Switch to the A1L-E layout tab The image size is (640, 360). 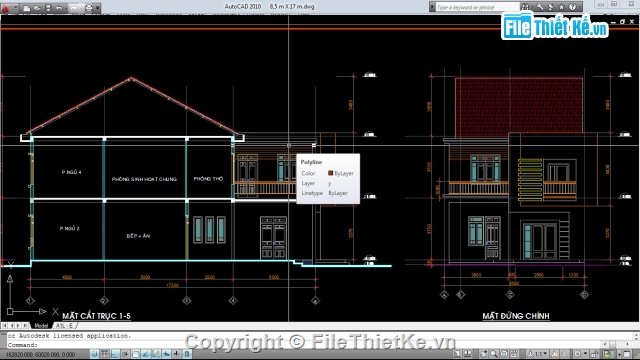(x=65, y=326)
